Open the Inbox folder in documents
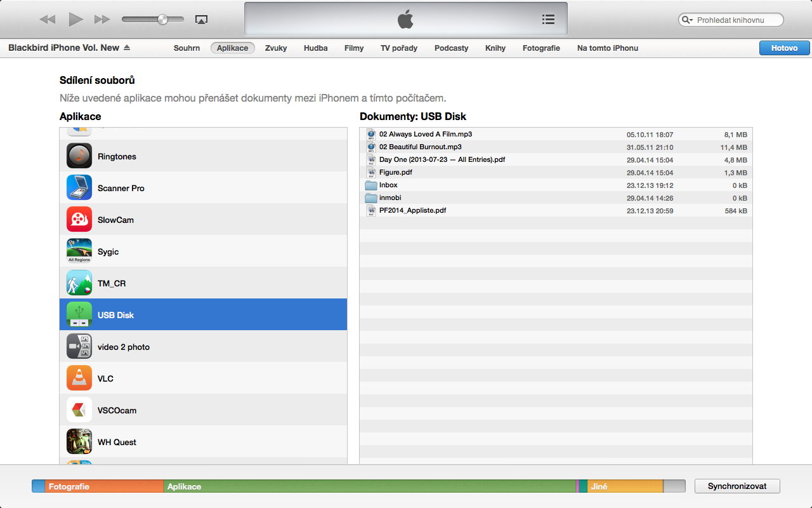The width and height of the screenshot is (812, 508). tap(388, 185)
